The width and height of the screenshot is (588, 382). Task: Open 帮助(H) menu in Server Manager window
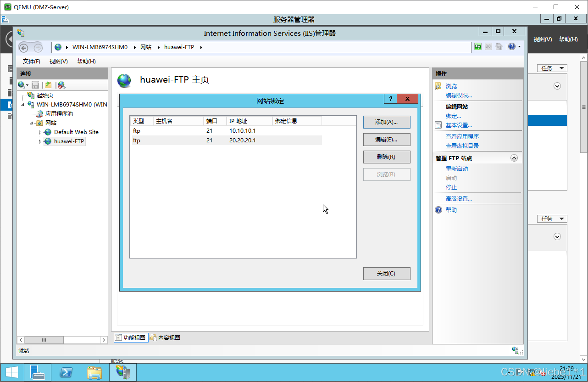pyautogui.click(x=568, y=39)
